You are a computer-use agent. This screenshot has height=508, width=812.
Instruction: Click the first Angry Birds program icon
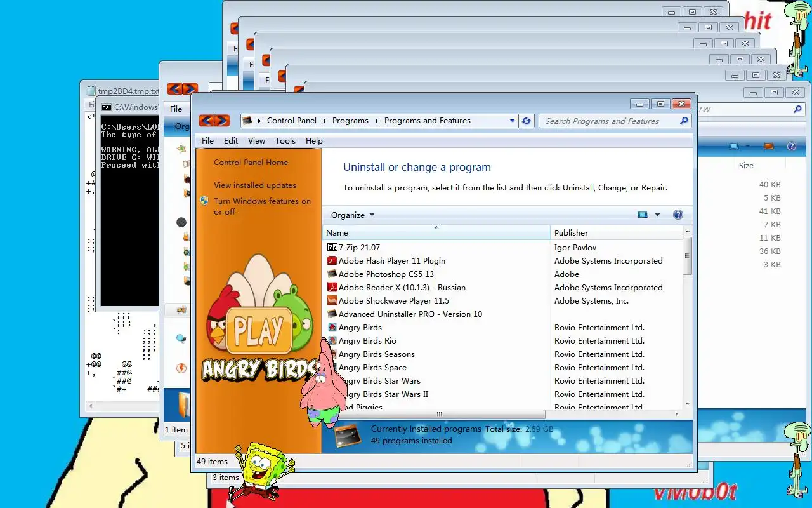[332, 327]
